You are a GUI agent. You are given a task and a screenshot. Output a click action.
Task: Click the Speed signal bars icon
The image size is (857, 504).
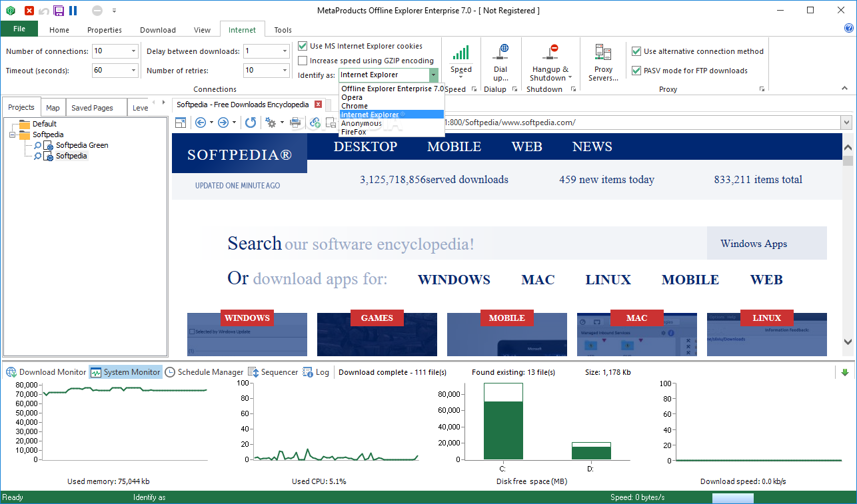pos(460,53)
